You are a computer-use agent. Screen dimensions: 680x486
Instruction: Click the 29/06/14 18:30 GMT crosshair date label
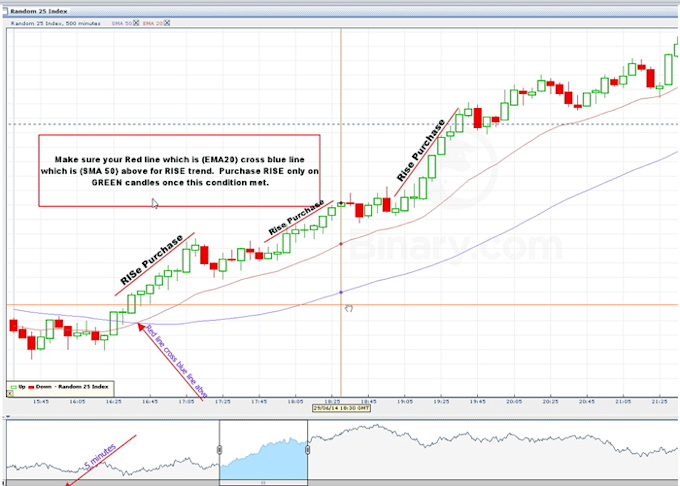[x=341, y=408]
